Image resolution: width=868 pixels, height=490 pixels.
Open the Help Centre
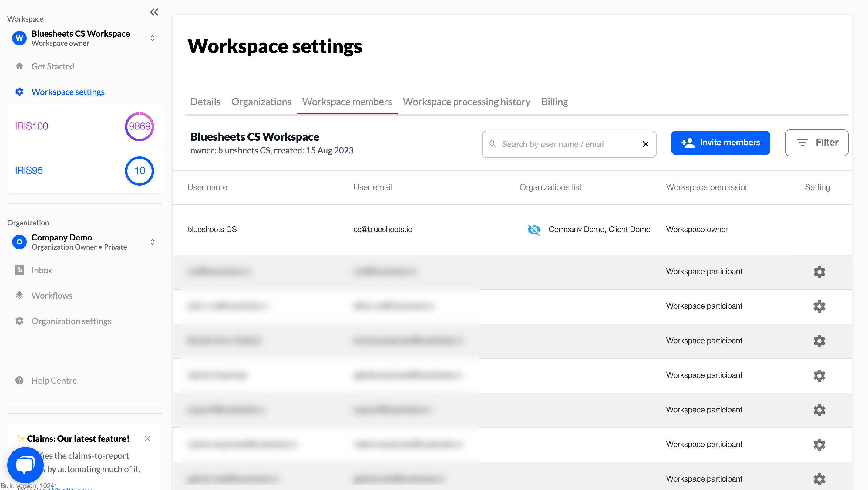coord(54,380)
